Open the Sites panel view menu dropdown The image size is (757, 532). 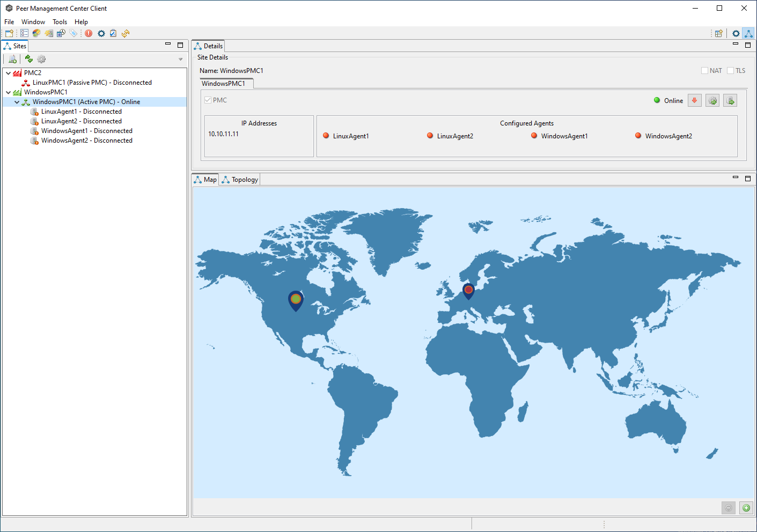[180, 60]
